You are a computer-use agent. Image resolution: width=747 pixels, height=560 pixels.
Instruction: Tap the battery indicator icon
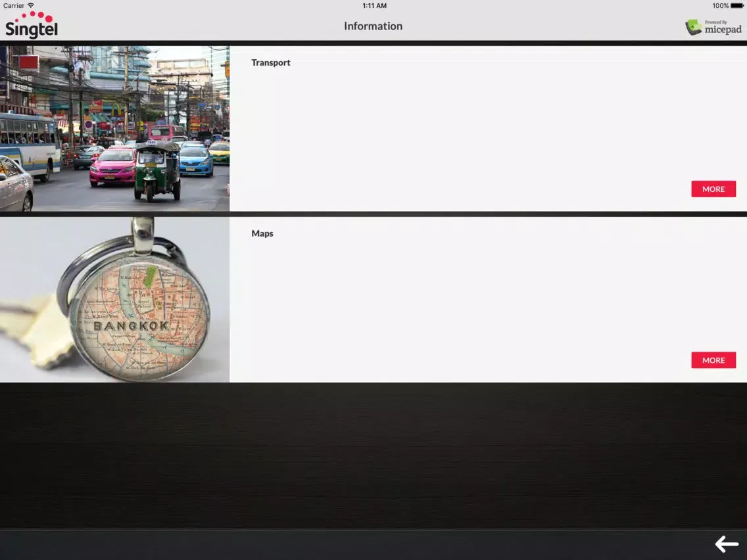coord(737,6)
